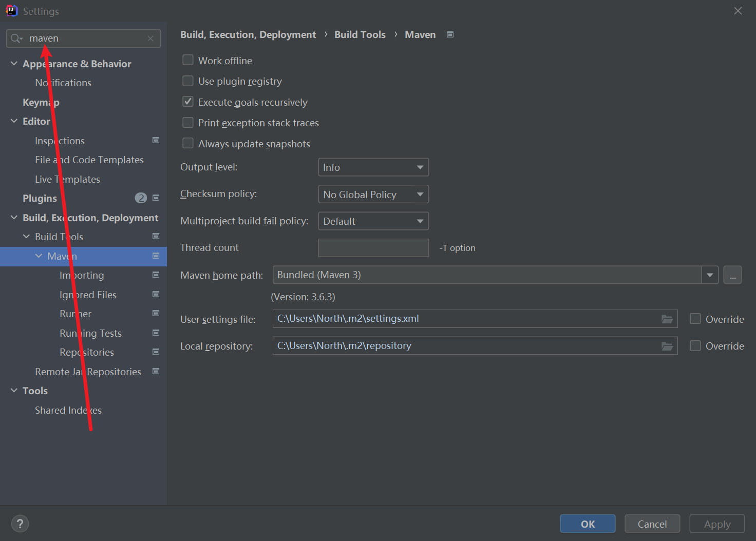This screenshot has width=756, height=541.
Task: Close the Settings dialog window
Action: 738,11
